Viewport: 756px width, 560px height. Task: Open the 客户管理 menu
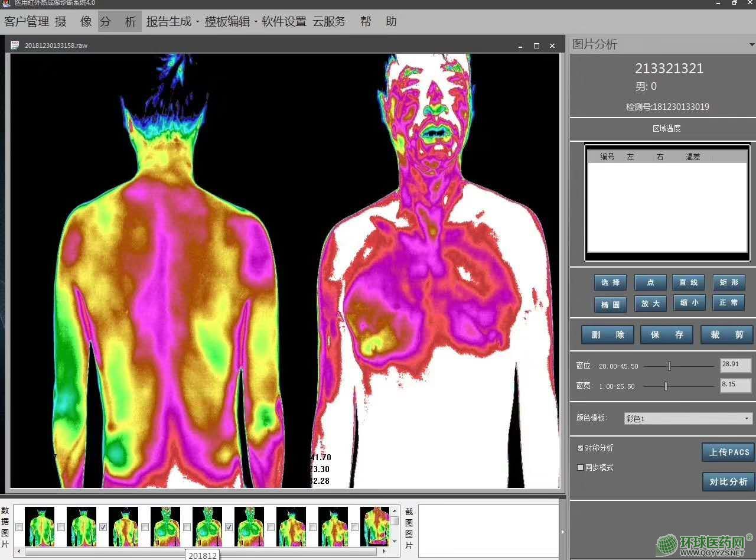click(27, 22)
